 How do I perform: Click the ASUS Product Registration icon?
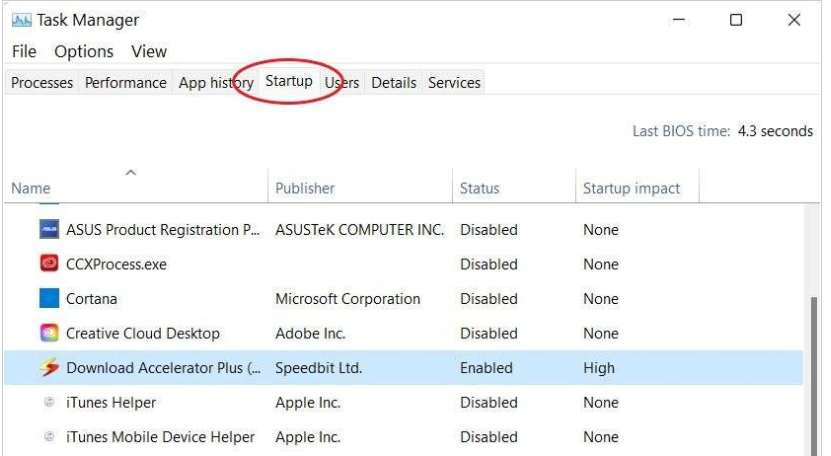pyautogui.click(x=49, y=230)
